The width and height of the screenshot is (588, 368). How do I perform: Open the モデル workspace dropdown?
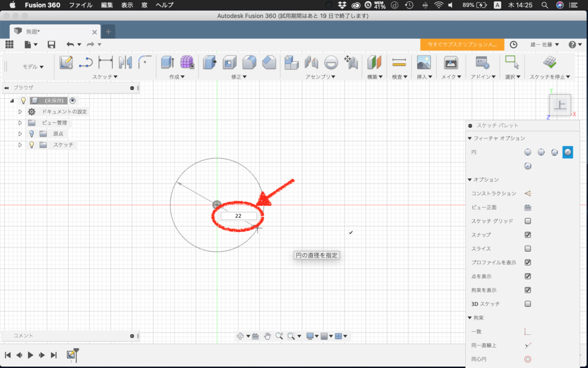(33, 67)
